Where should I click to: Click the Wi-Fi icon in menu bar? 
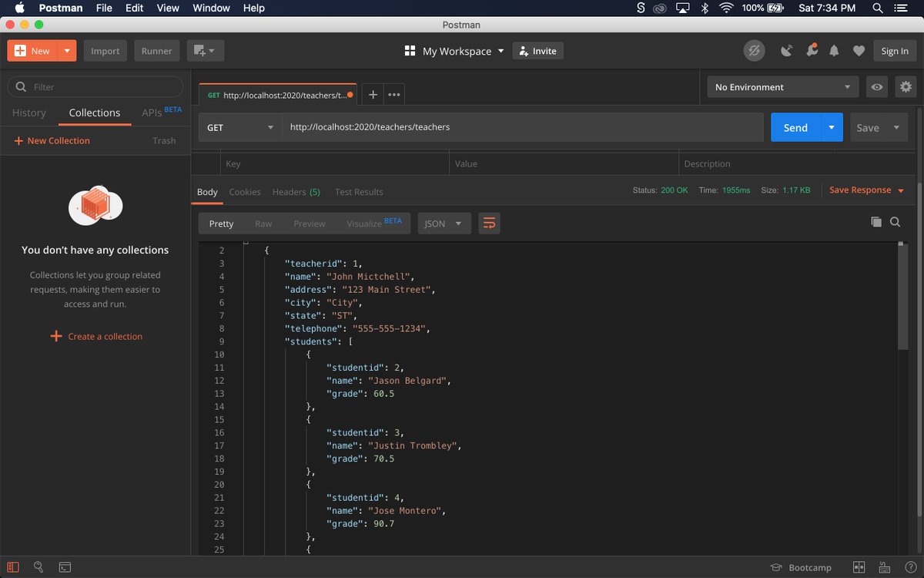point(726,8)
